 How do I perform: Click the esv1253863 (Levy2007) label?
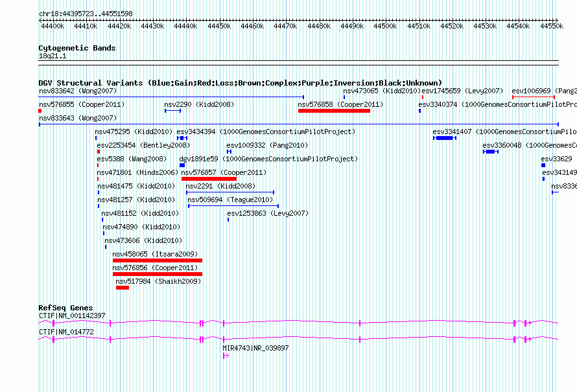pos(268,213)
